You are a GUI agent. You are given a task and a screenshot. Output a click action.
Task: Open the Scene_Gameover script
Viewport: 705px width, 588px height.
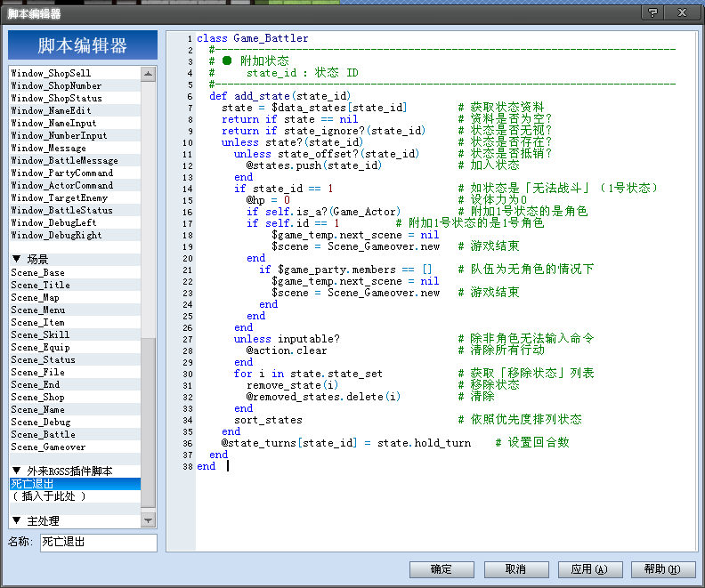(x=75, y=447)
